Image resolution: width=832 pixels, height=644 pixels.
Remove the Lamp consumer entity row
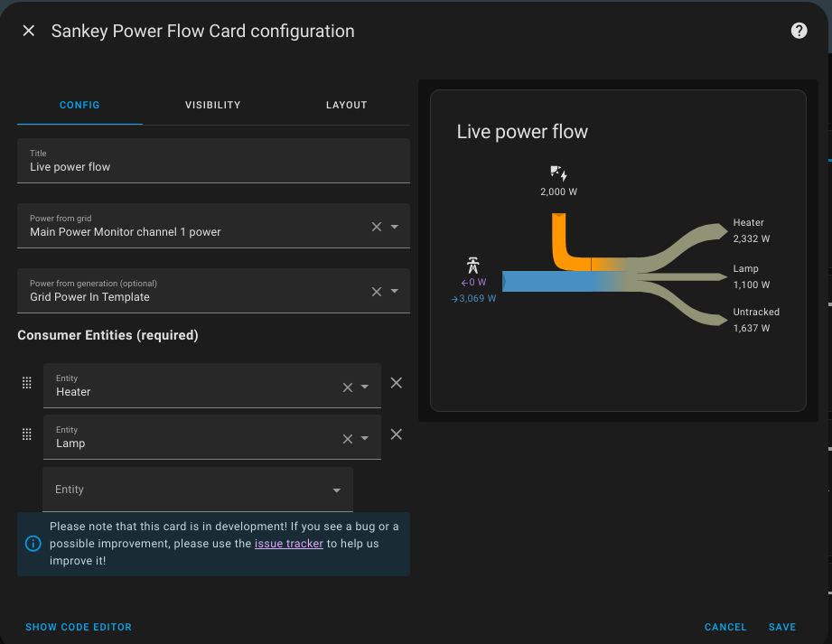point(396,434)
